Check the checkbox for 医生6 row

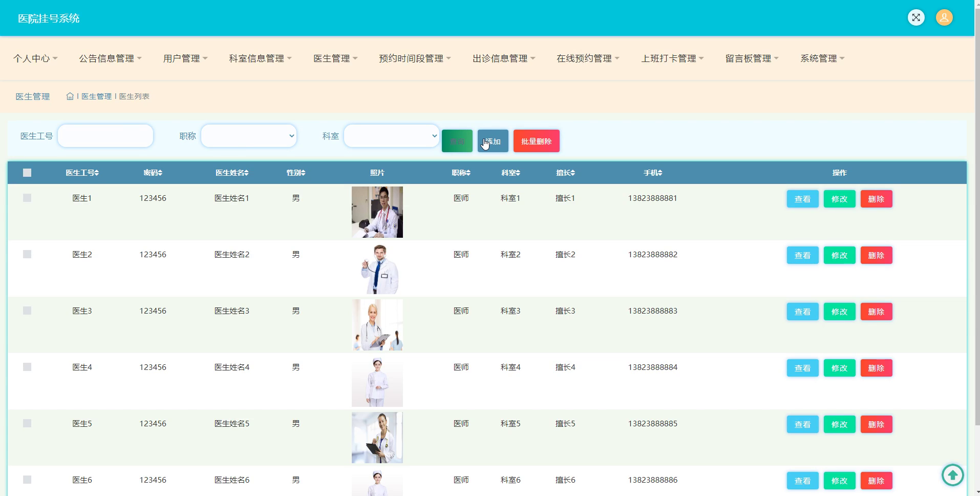coord(27,480)
